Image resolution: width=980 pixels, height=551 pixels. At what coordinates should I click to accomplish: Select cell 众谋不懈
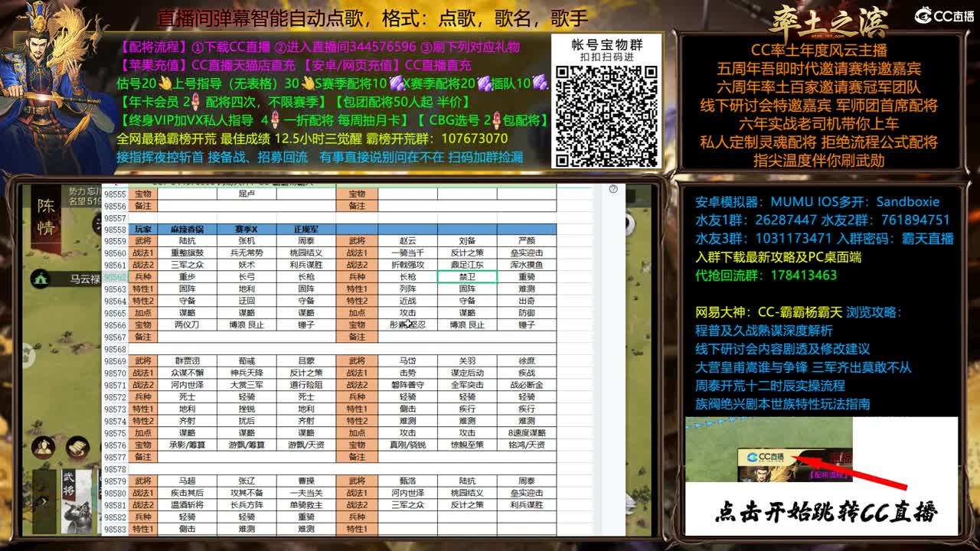point(187,373)
